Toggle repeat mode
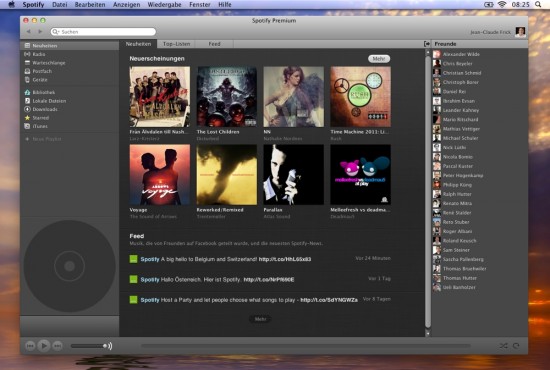This screenshot has height=370, width=550. [x=516, y=346]
